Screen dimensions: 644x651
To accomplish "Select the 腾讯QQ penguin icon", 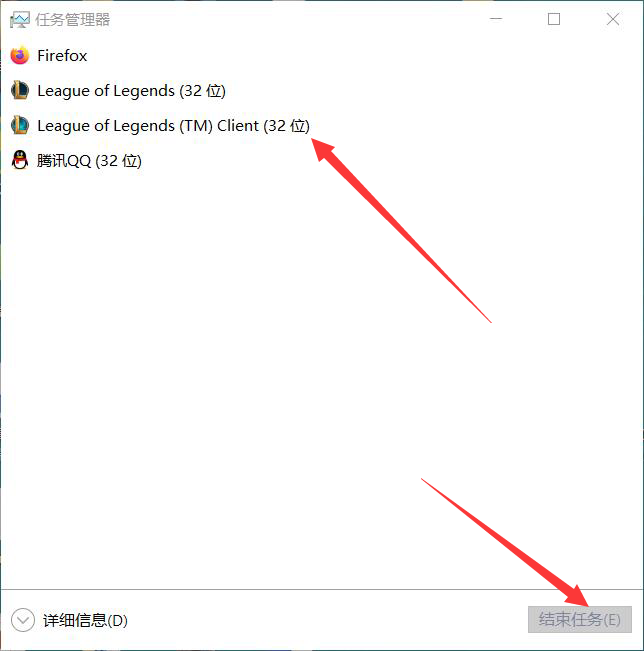I will [x=20, y=160].
